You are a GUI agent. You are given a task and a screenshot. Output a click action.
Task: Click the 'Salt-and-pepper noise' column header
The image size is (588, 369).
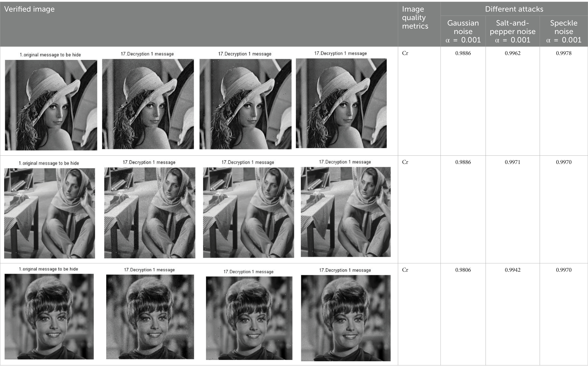[x=513, y=31]
